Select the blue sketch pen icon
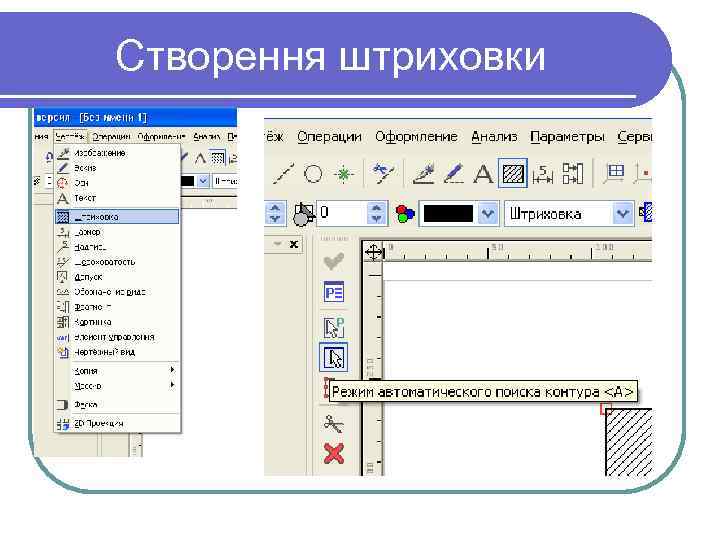This screenshot has height=540, width=720. [454, 174]
